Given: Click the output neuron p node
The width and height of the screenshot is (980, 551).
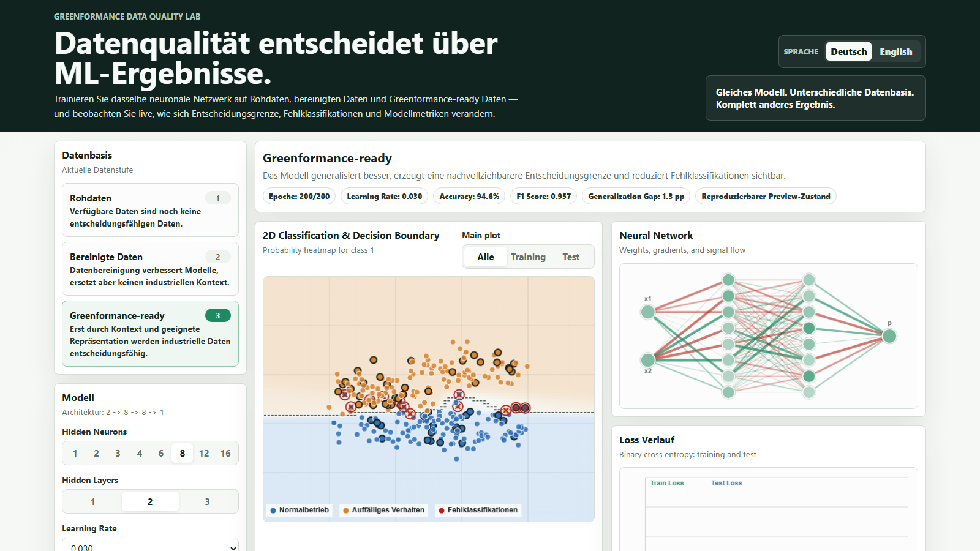Looking at the screenshot, I should [x=889, y=336].
